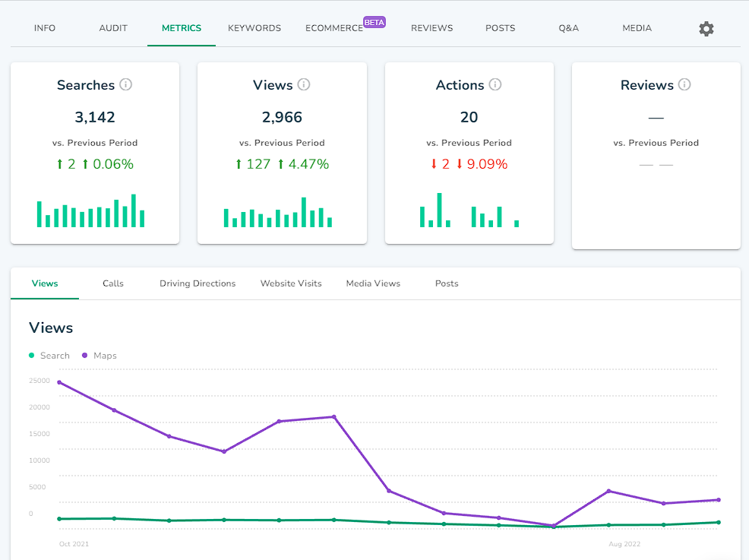Click the Views total 2,966
Viewport: 749px width, 560px height.
(282, 117)
